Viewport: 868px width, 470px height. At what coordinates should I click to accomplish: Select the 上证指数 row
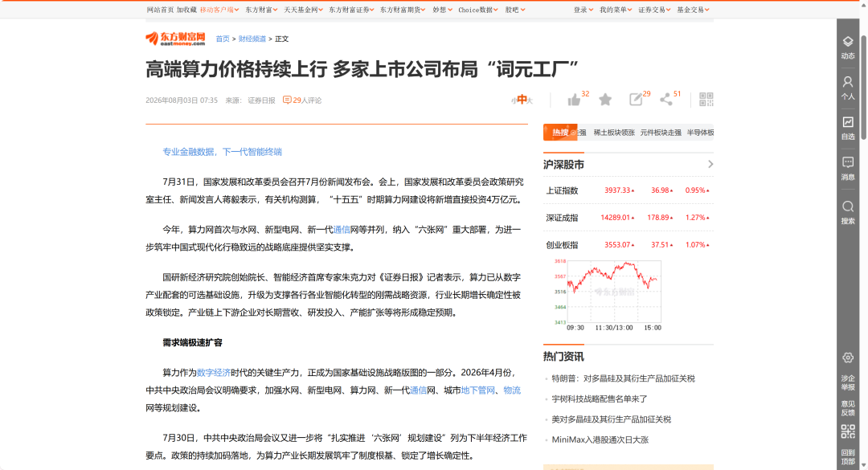click(628, 190)
